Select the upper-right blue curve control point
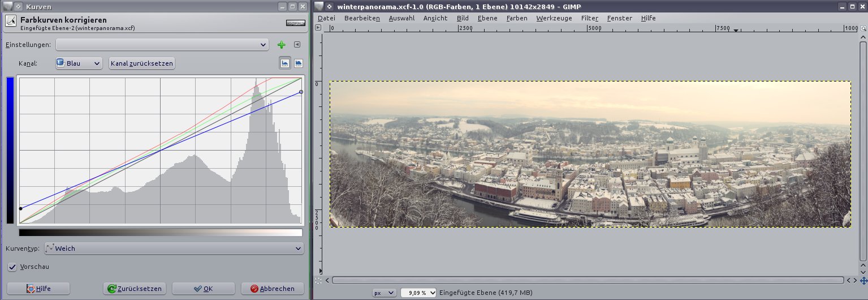 [x=300, y=92]
